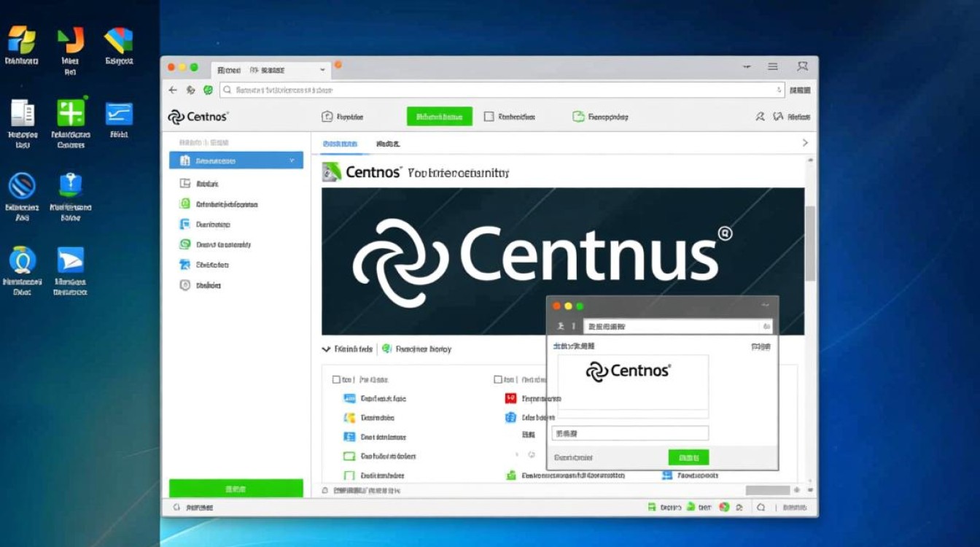Click the Centnos logo in the header
Screen dimensions: 980x547
(x=198, y=117)
